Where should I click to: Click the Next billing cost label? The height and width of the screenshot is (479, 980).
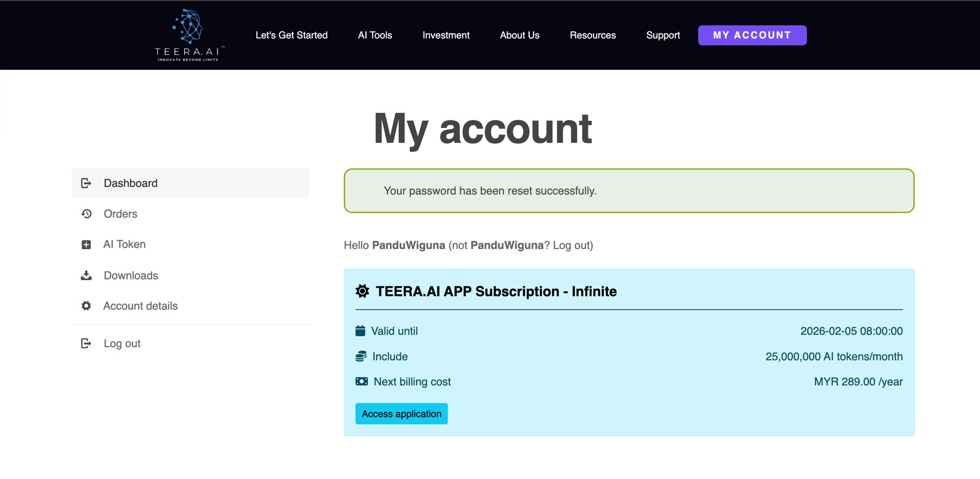pos(412,381)
